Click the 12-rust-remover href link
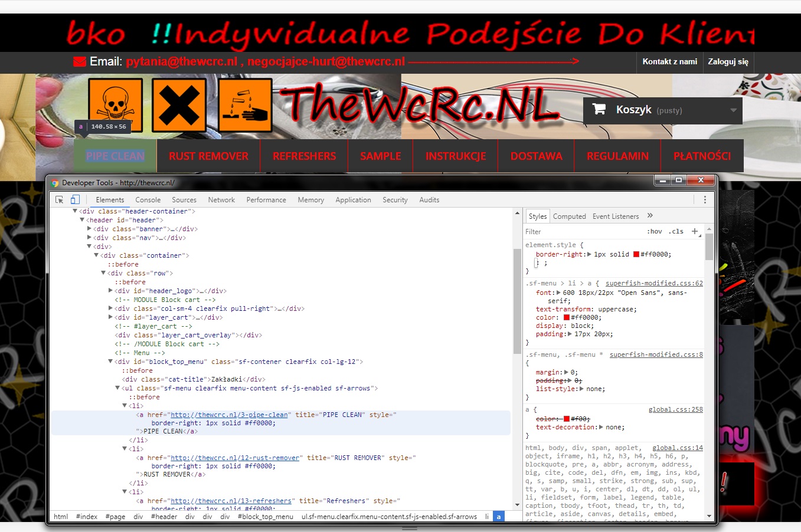Image resolution: width=801 pixels, height=532 pixels. tap(235, 458)
